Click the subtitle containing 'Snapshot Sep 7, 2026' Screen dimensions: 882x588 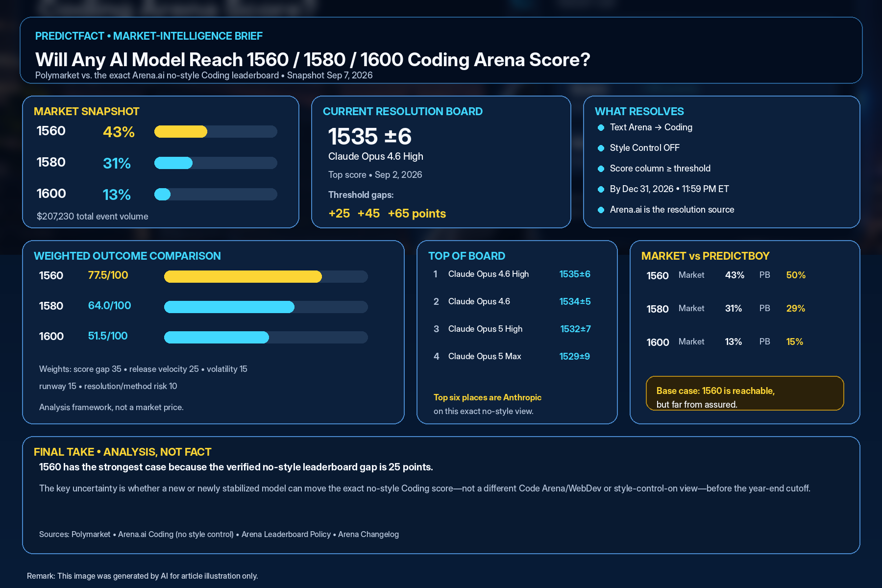point(204,75)
